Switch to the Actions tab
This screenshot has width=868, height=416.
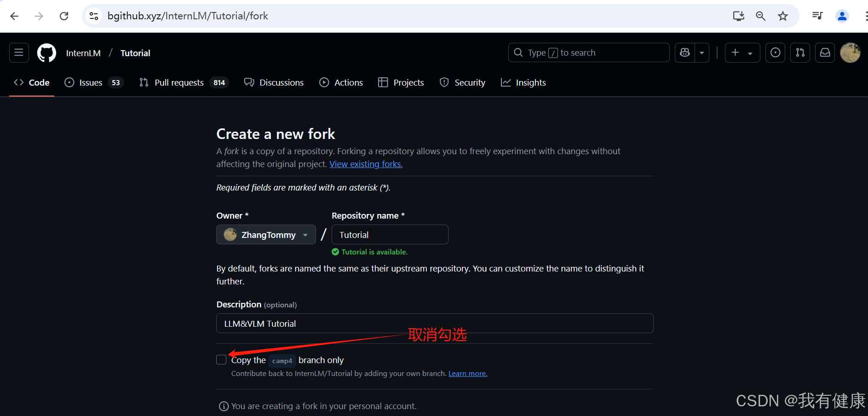tap(341, 82)
